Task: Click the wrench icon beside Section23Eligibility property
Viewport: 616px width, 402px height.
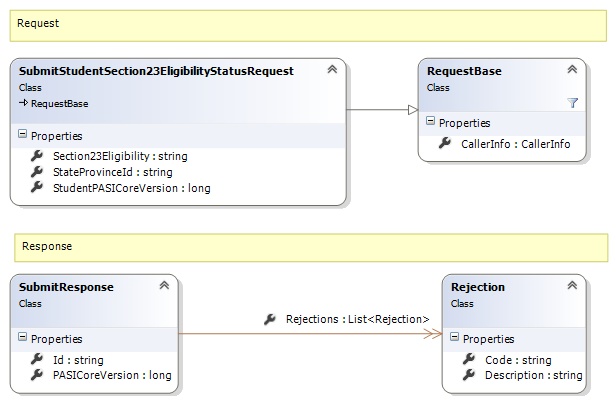Action: [x=37, y=156]
